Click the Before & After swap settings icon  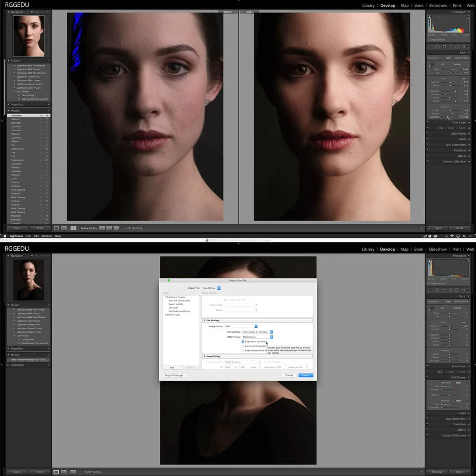116,228
